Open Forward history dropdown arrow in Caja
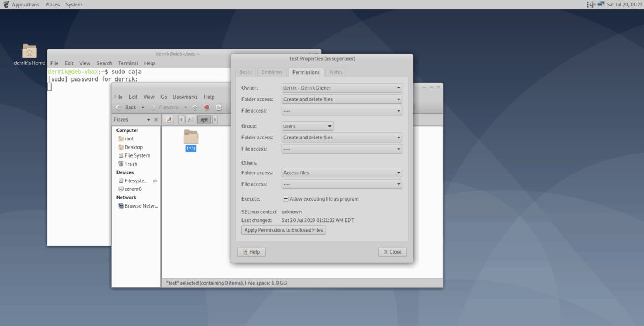Image resolution: width=644 pixels, height=326 pixels. pyautogui.click(x=186, y=107)
